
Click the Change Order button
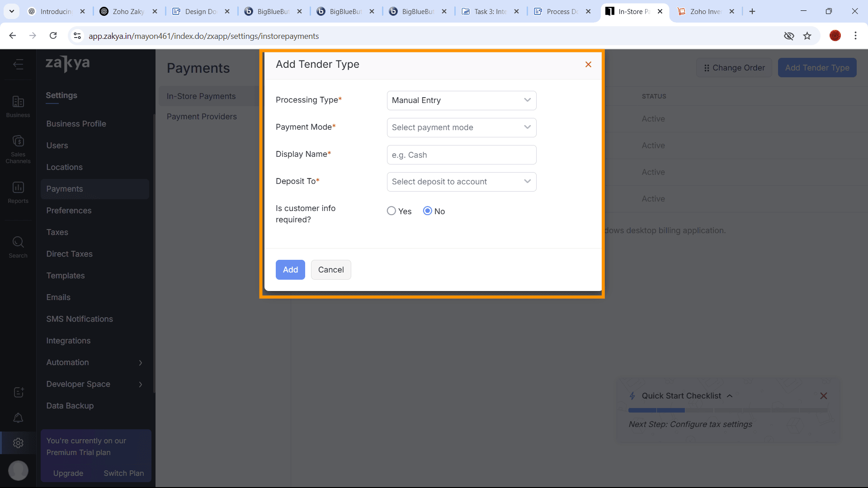(x=734, y=68)
